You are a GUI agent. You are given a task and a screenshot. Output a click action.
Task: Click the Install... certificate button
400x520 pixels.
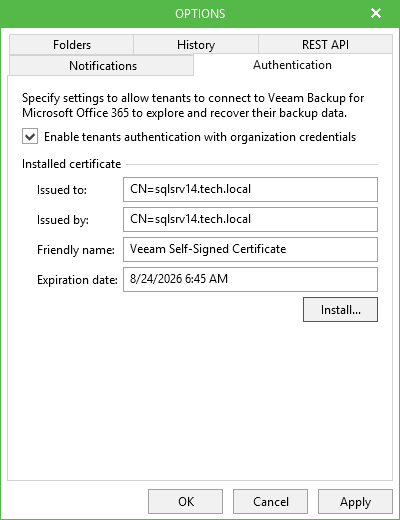point(340,310)
